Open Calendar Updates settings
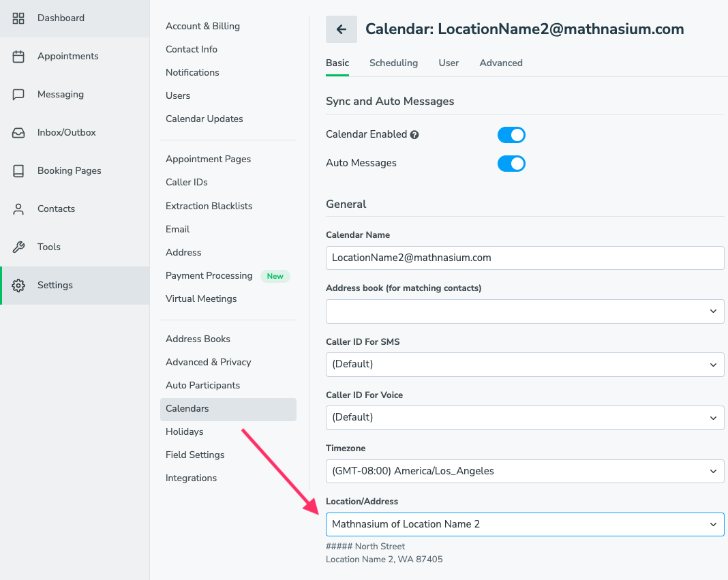The image size is (728, 580). pos(204,119)
